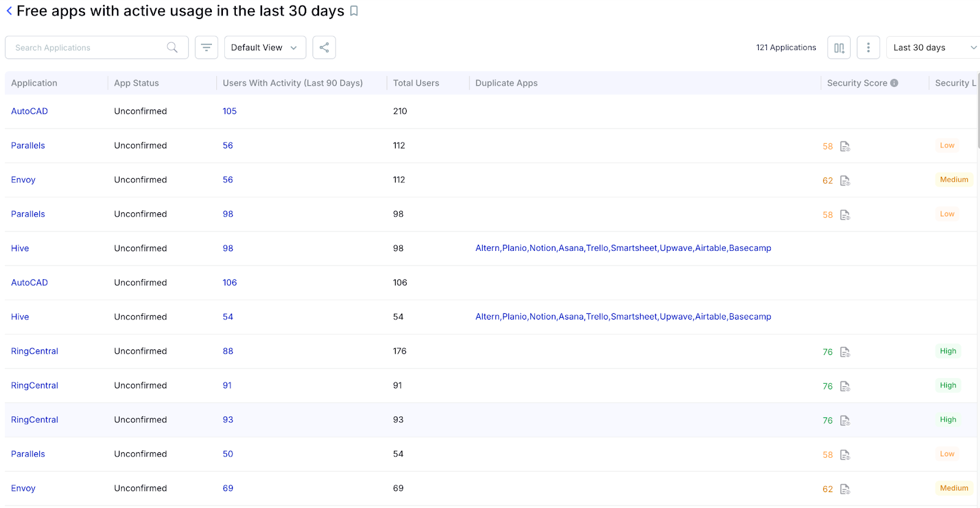Click High security badge on RingCentral 176 row
Image resolution: width=980 pixels, height=508 pixels.
tap(948, 351)
